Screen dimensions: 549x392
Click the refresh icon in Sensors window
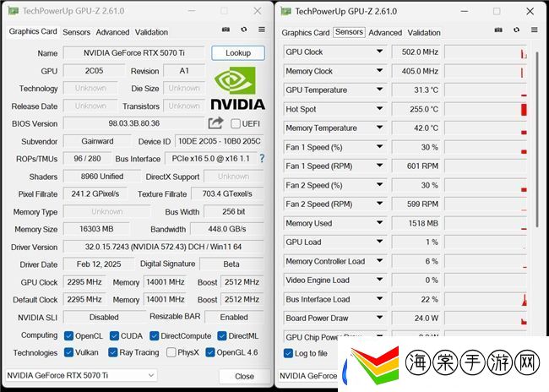click(516, 30)
